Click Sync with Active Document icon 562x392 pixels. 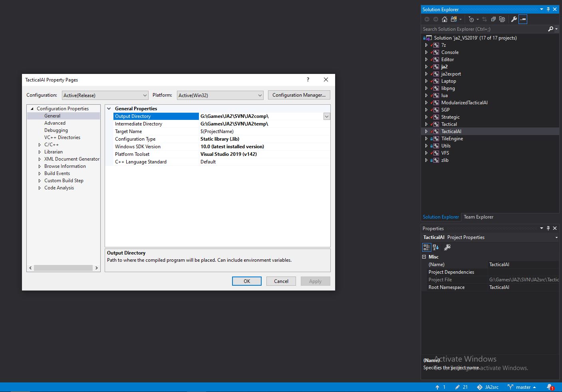tap(485, 19)
